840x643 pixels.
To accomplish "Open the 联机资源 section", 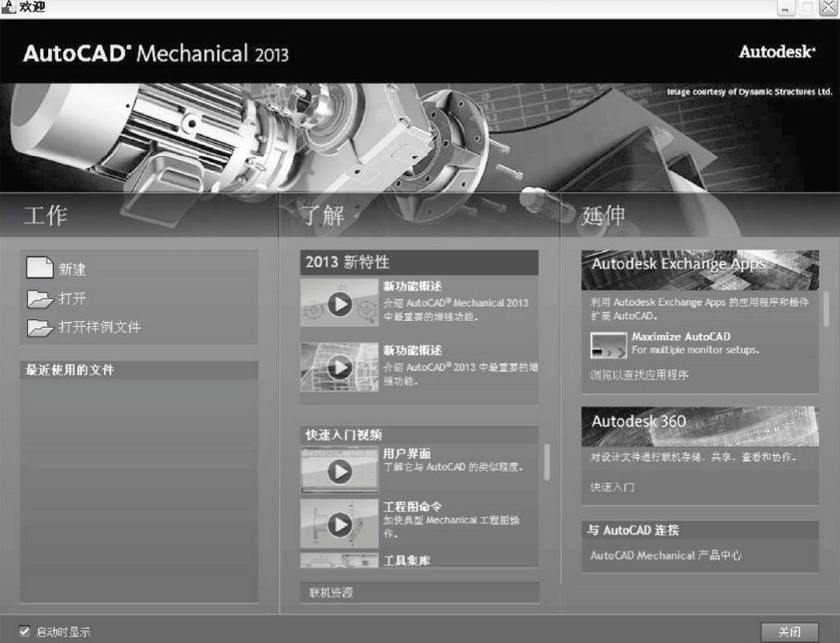I will point(419,593).
